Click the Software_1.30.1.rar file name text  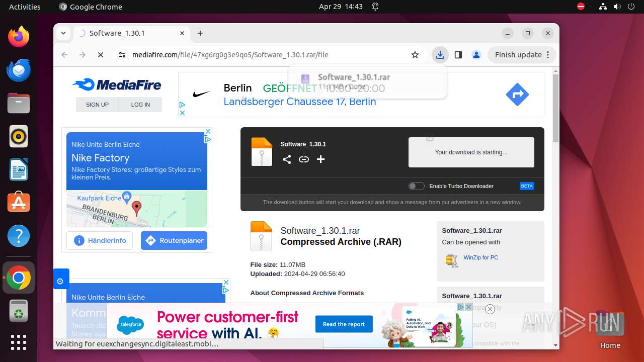[x=320, y=231]
